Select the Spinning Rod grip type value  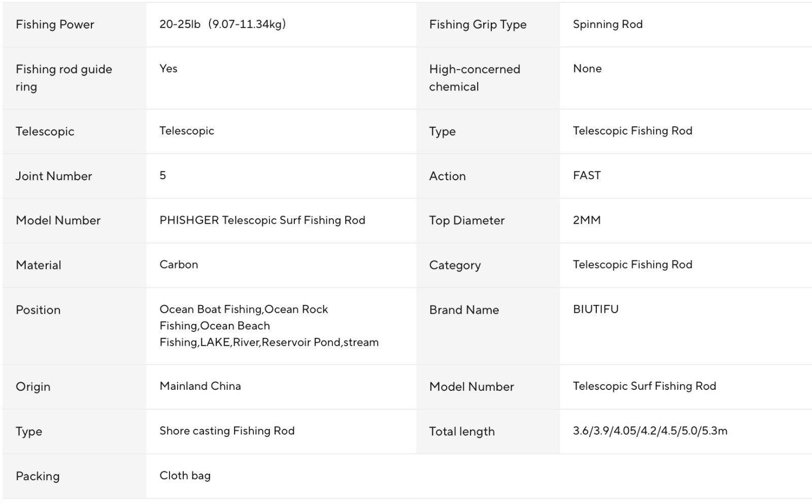tap(607, 24)
